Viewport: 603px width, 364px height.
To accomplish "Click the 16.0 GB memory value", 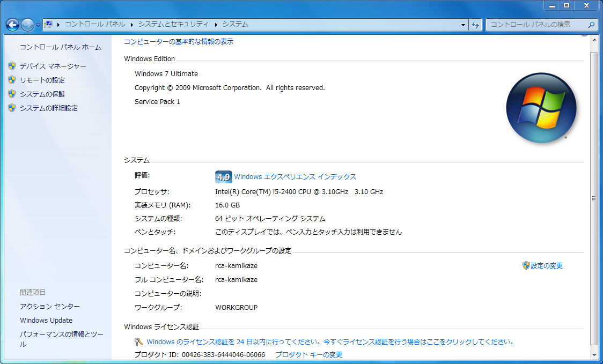I will click(227, 205).
